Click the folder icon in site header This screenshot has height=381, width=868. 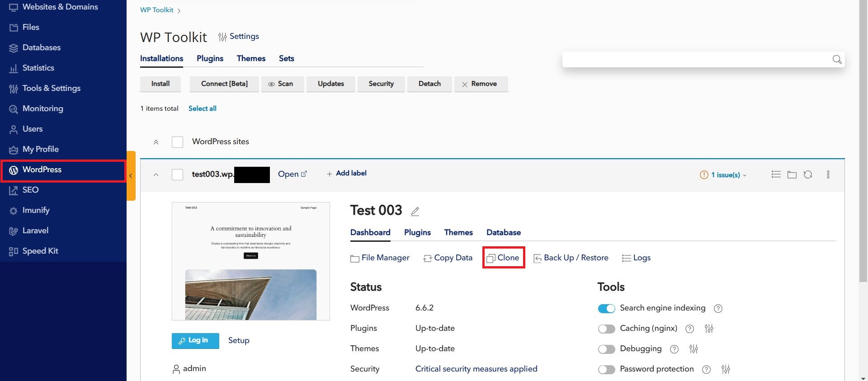click(792, 174)
